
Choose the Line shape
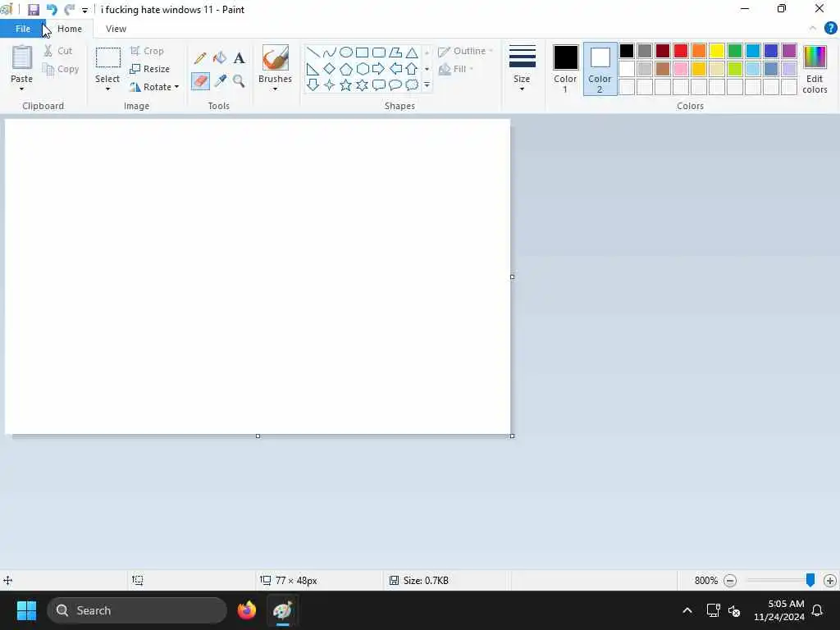(x=313, y=52)
